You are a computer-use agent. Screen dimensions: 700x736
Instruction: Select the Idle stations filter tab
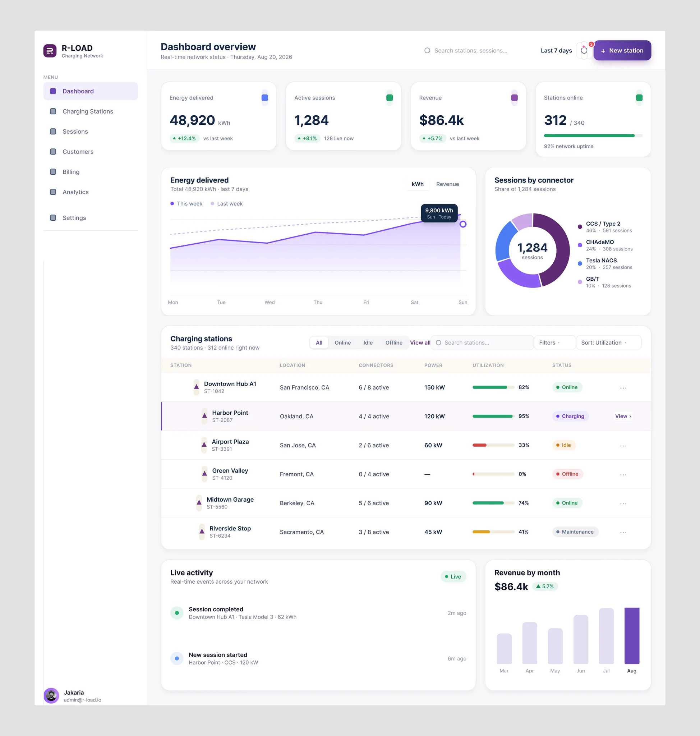click(x=368, y=342)
